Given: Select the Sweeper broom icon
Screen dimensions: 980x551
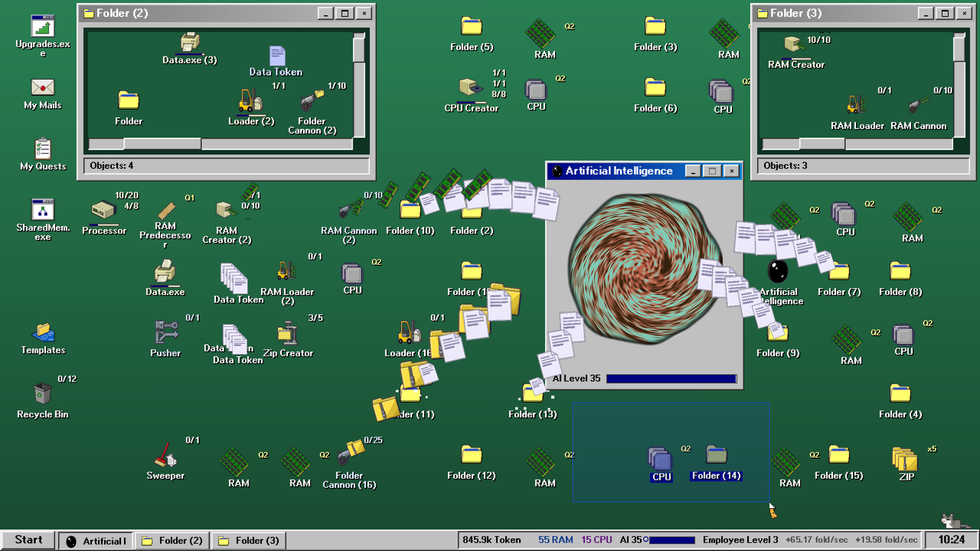Looking at the screenshot, I should (x=166, y=455).
